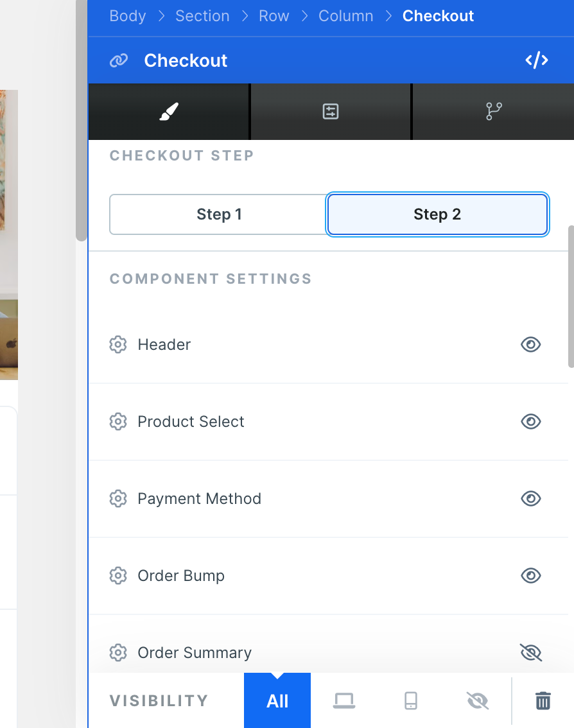Toggle Payment Method visibility eye

point(531,499)
